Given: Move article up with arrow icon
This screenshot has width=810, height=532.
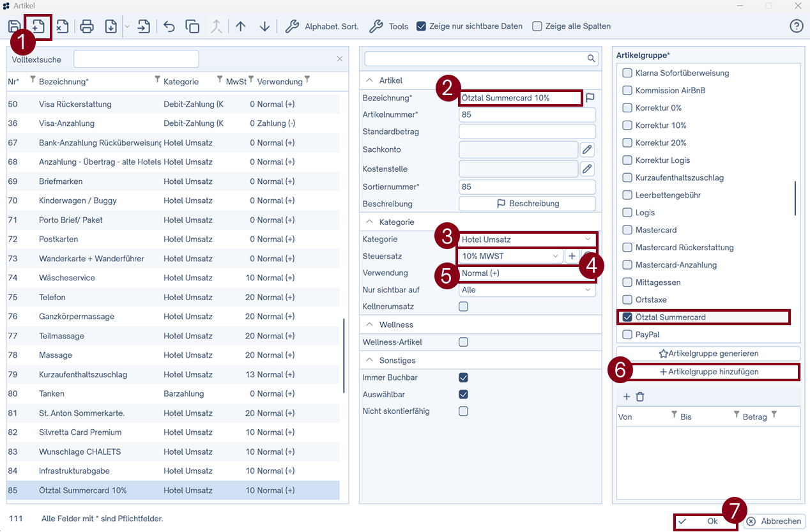Looking at the screenshot, I should 241,26.
